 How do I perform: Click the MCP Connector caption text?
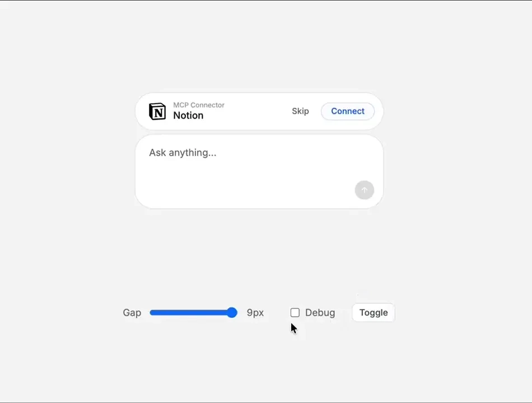[x=199, y=105]
